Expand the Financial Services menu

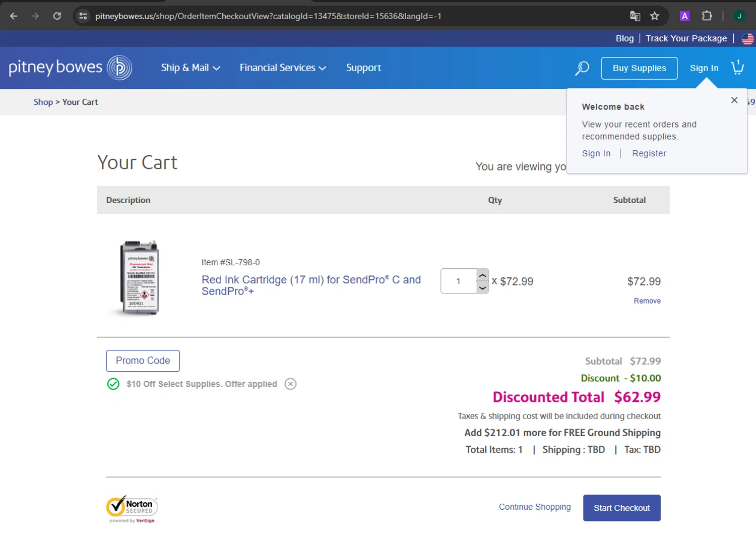coord(283,68)
